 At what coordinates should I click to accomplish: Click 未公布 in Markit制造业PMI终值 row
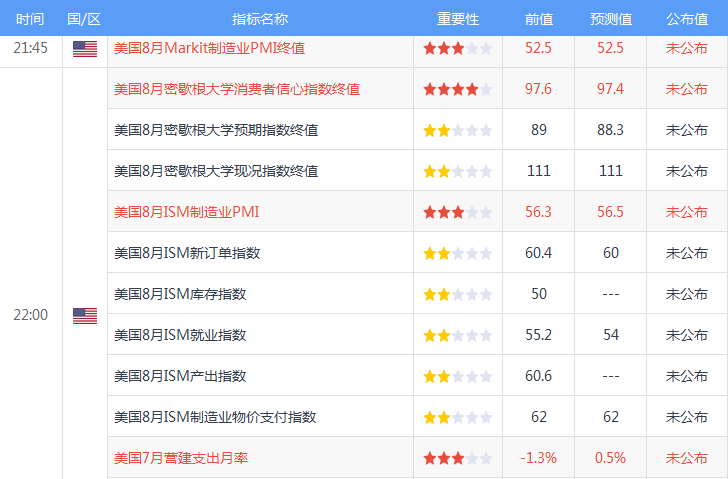[687, 48]
